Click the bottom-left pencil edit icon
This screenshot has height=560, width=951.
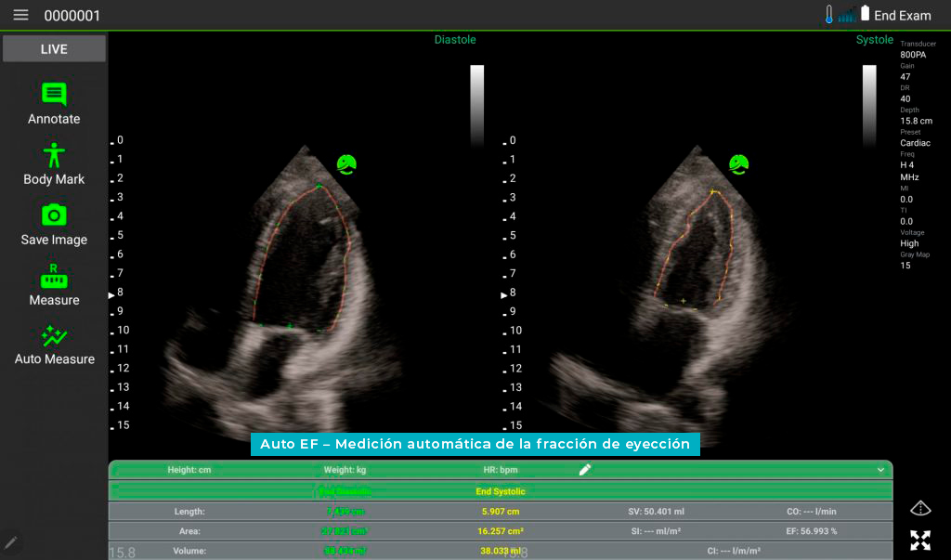pyautogui.click(x=11, y=541)
